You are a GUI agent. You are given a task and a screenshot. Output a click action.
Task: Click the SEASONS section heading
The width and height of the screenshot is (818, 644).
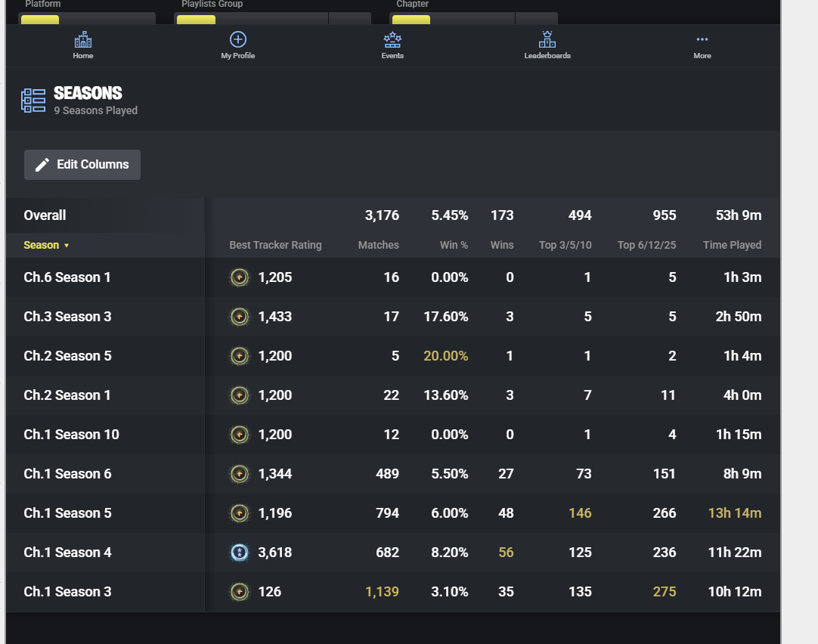[88, 93]
